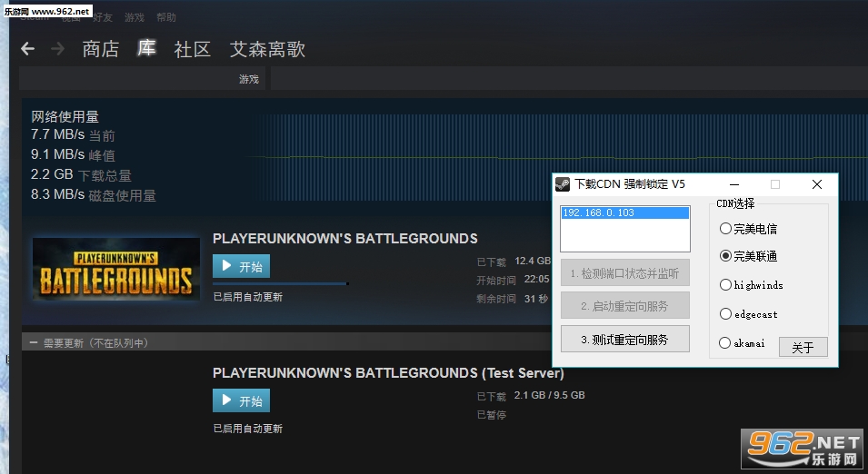Viewport: 868px width, 474px height.
Task: Choose the highwinds CDN radio button
Action: pyautogui.click(x=751, y=285)
